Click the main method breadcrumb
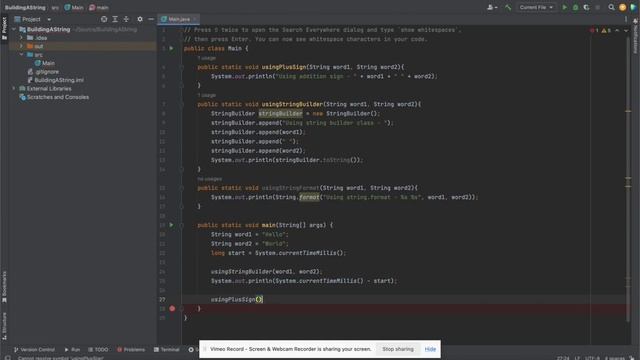Viewport: 640px width, 360px height. 99,7
